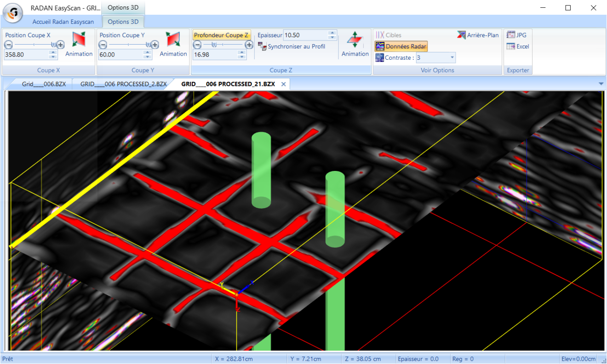Close the GRID___006 PROCESSED_21.BZX tab

click(x=283, y=84)
